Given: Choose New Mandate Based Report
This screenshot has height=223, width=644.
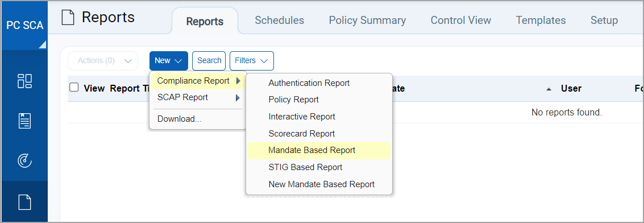Looking at the screenshot, I should coord(319,184).
